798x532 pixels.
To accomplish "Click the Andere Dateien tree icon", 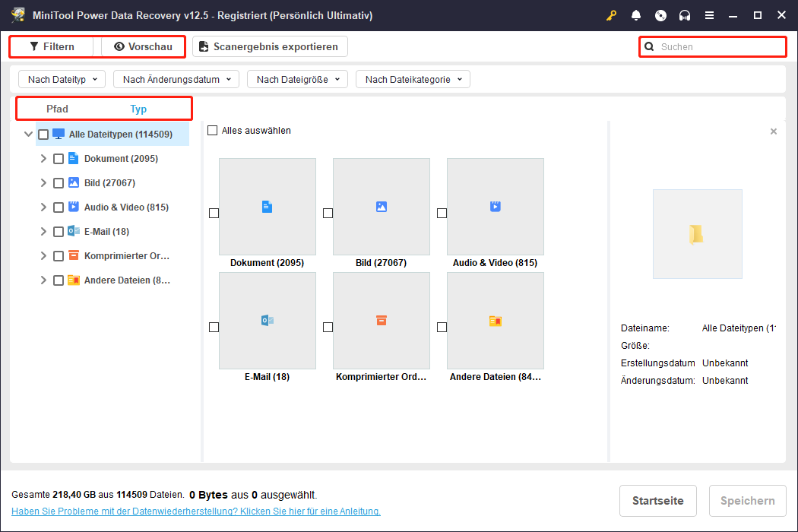I will [x=73, y=280].
